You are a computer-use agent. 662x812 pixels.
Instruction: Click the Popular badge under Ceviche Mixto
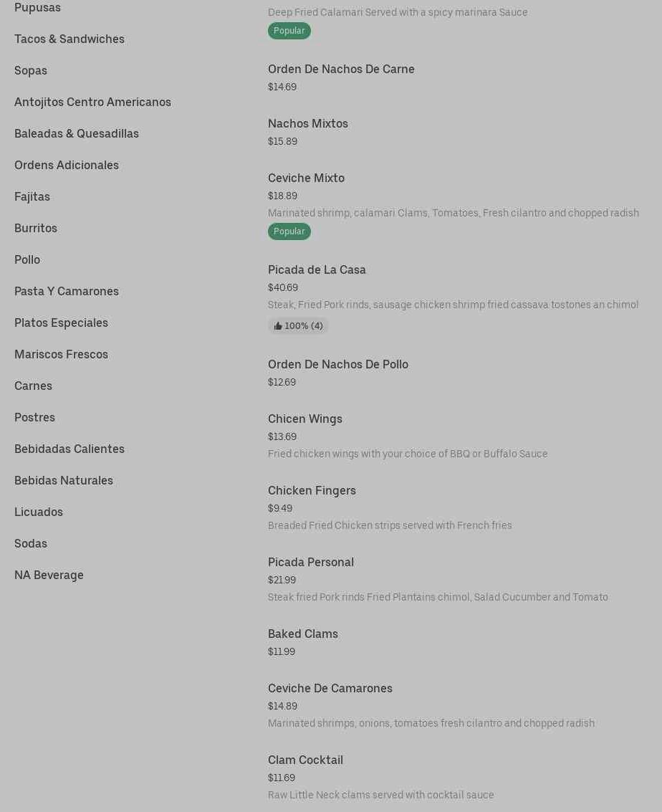coord(289,231)
